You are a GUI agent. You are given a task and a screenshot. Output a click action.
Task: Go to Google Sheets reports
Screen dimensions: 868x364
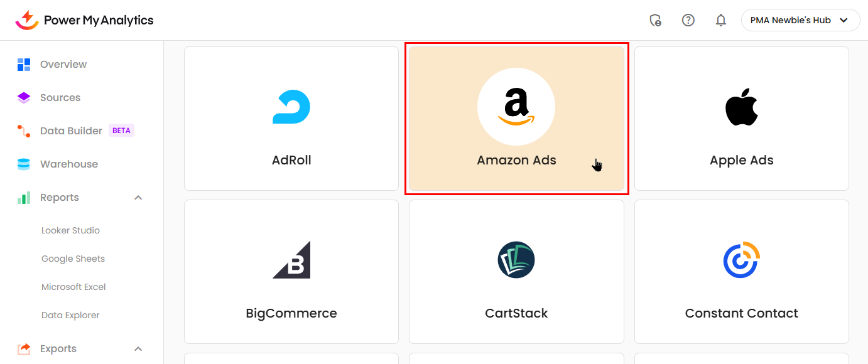tap(73, 259)
